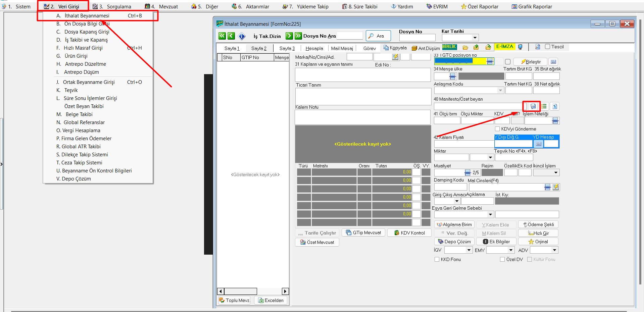Open Anlaşma Kodu dropdown

(500, 90)
